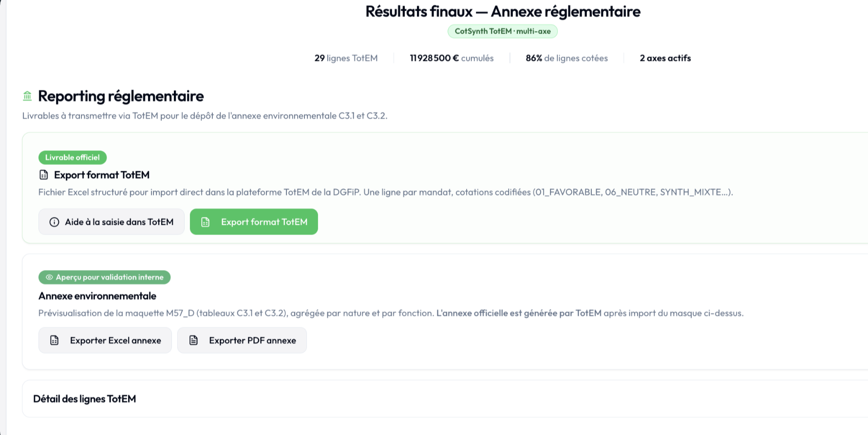Click the green Export format TotEM button
This screenshot has height=435, width=868.
(254, 222)
